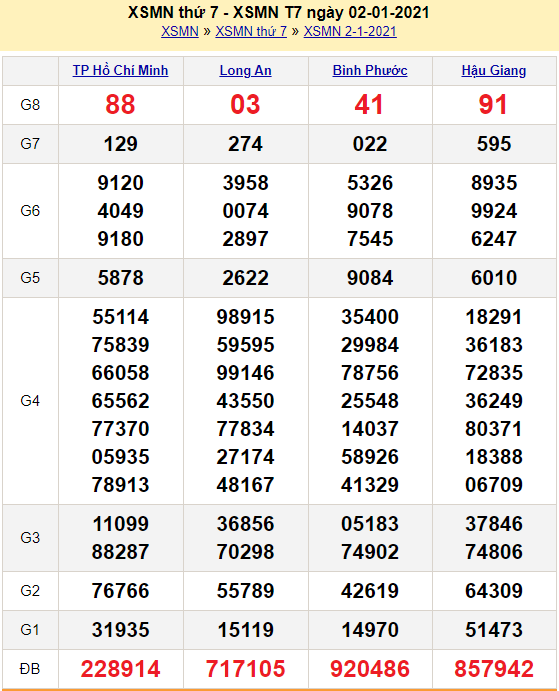Image resolution: width=559 pixels, height=691 pixels.
Task: Click special prize number 857942
Action: (494, 669)
